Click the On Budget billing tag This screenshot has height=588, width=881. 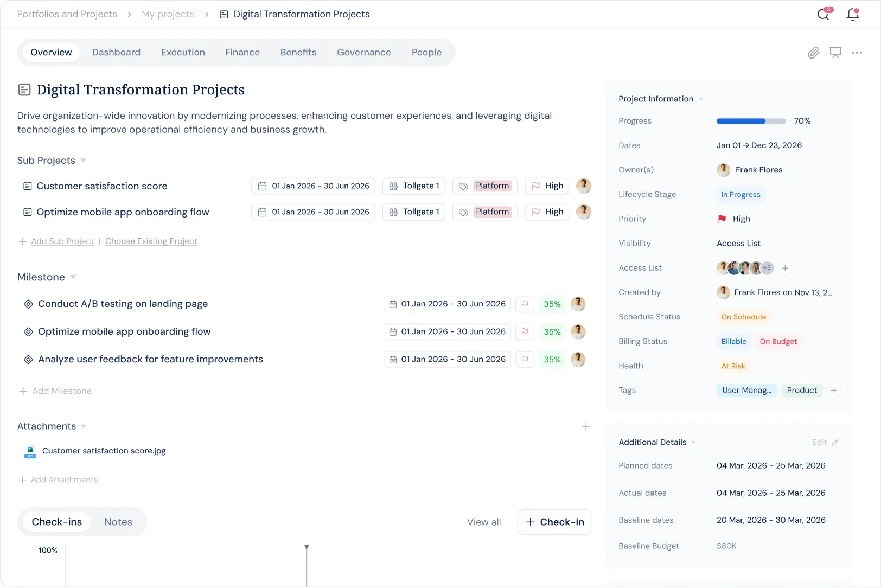coord(778,342)
